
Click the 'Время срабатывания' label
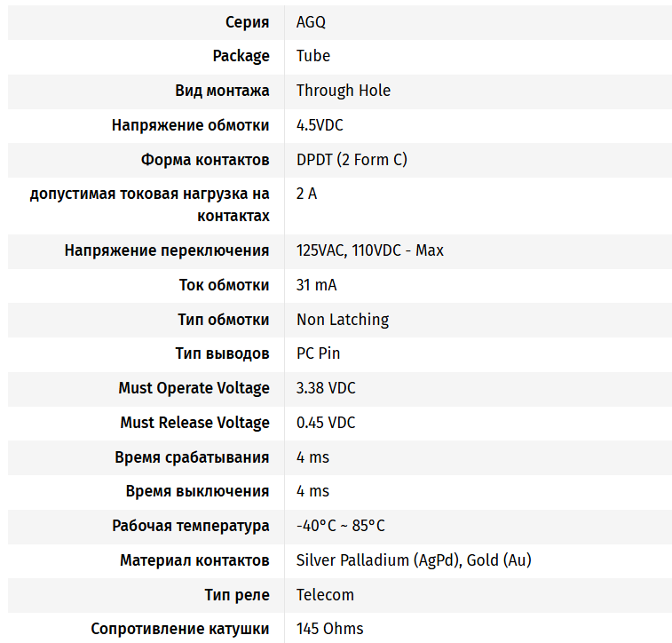click(x=192, y=457)
